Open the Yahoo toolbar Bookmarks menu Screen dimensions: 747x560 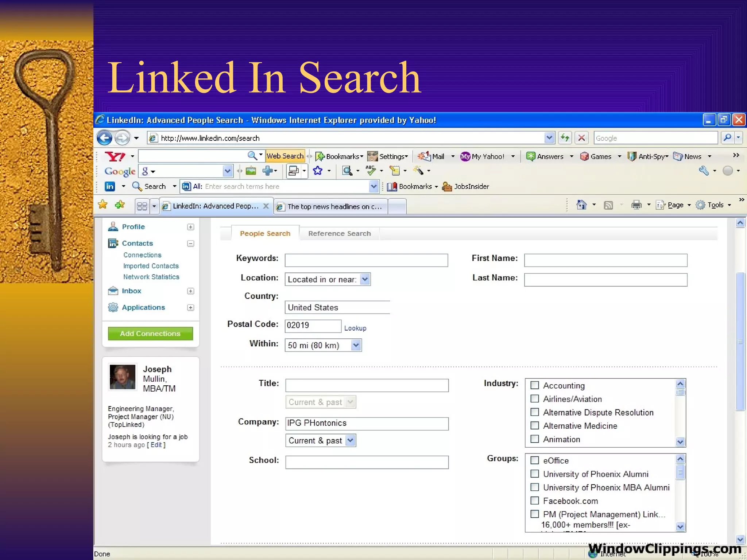point(339,156)
